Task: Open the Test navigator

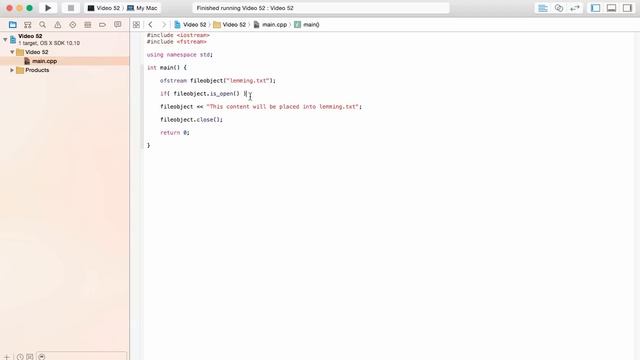Action: coord(73,24)
